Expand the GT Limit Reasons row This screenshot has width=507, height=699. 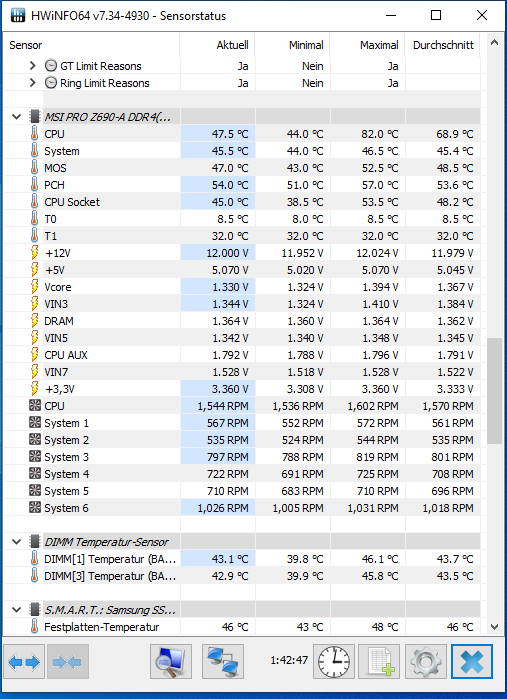(32, 66)
